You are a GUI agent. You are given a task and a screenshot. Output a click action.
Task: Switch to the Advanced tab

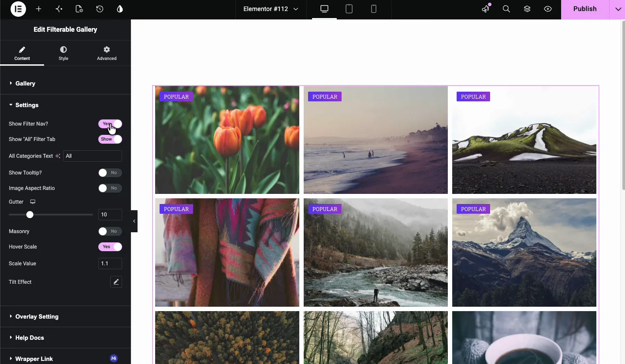click(107, 53)
